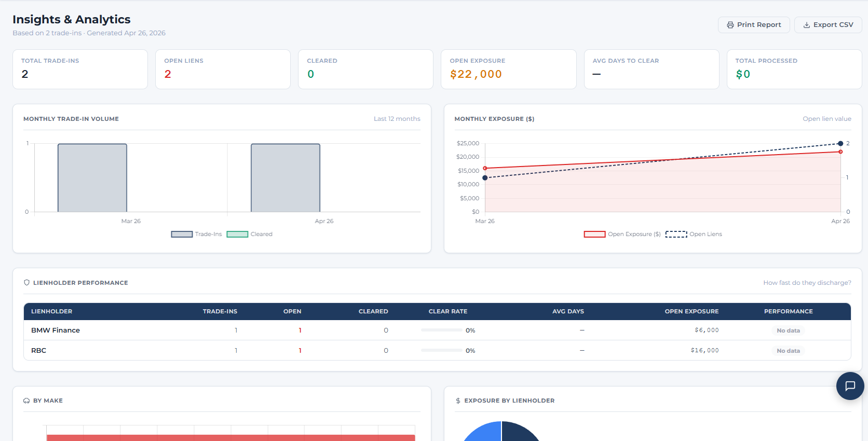Screen dimensions: 868x441
Task: Click the Total Processed $0 value
Action: click(x=743, y=74)
